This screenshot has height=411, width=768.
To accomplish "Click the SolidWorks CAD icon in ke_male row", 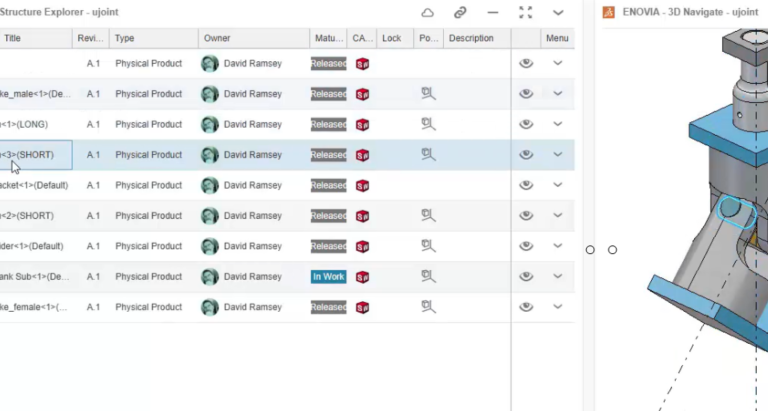I will point(362,94).
